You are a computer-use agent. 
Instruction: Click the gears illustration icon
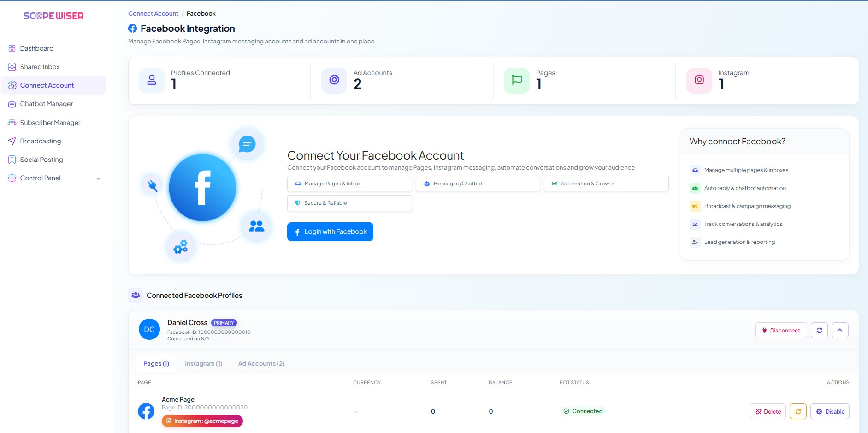tap(181, 247)
